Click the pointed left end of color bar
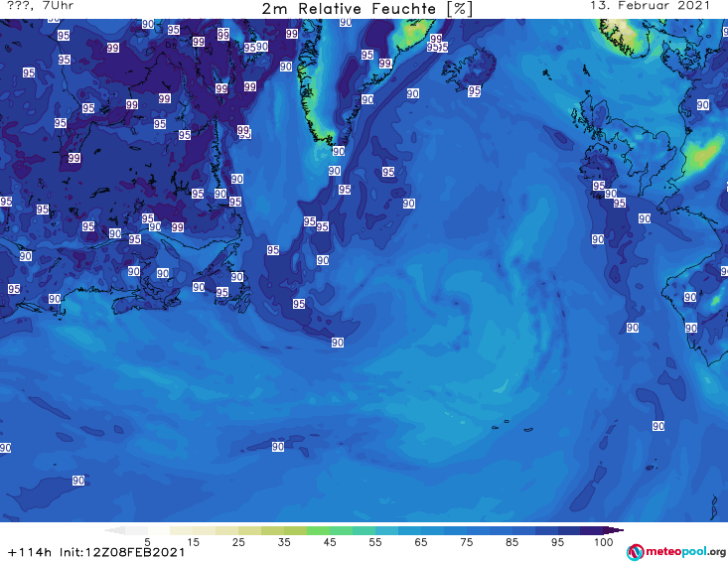Viewport: 728px width, 562px height. [x=114, y=530]
